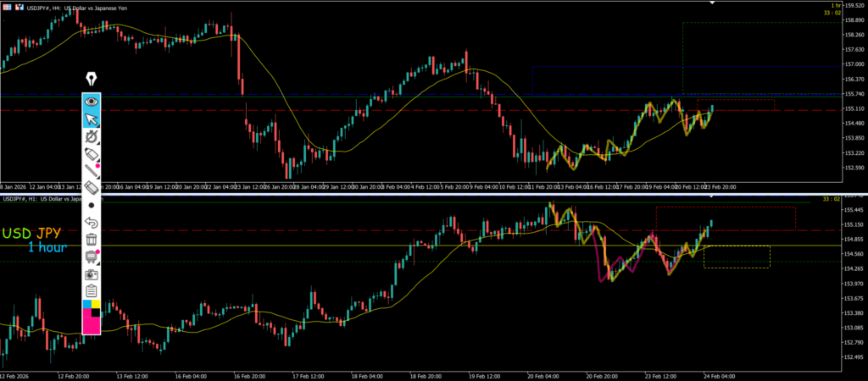
Task: Click the one-click trading panel icon on H4 chart
Action: click(x=8, y=7)
